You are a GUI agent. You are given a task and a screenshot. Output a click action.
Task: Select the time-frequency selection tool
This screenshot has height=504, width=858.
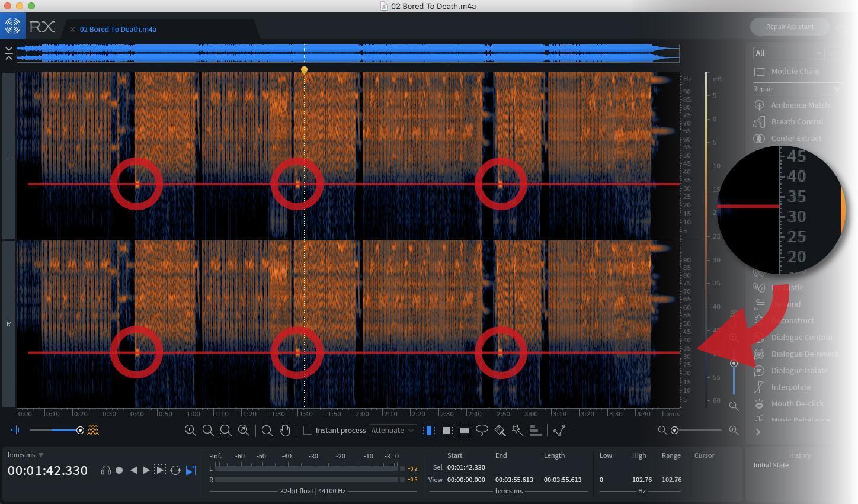446,430
